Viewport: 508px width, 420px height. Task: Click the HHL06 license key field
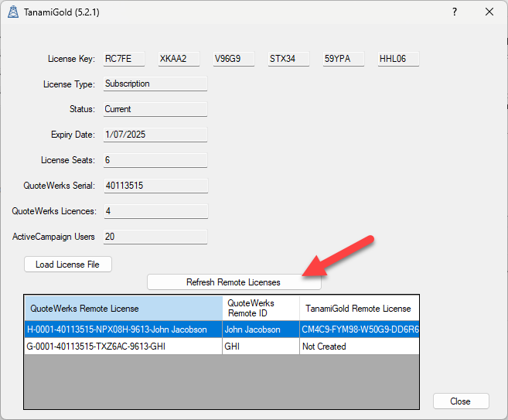tap(398, 59)
